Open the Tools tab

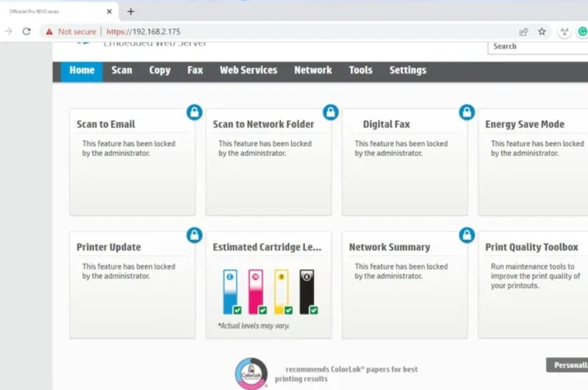click(x=360, y=71)
